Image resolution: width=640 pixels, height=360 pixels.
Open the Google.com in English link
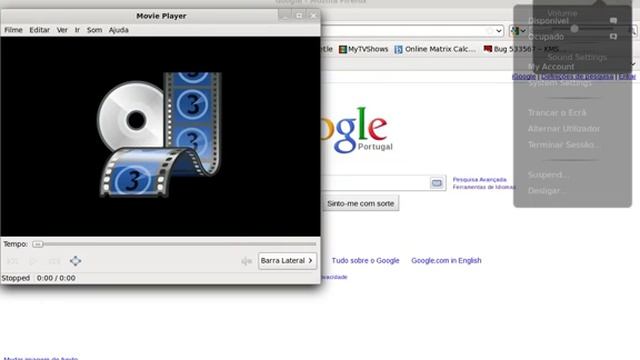click(446, 260)
